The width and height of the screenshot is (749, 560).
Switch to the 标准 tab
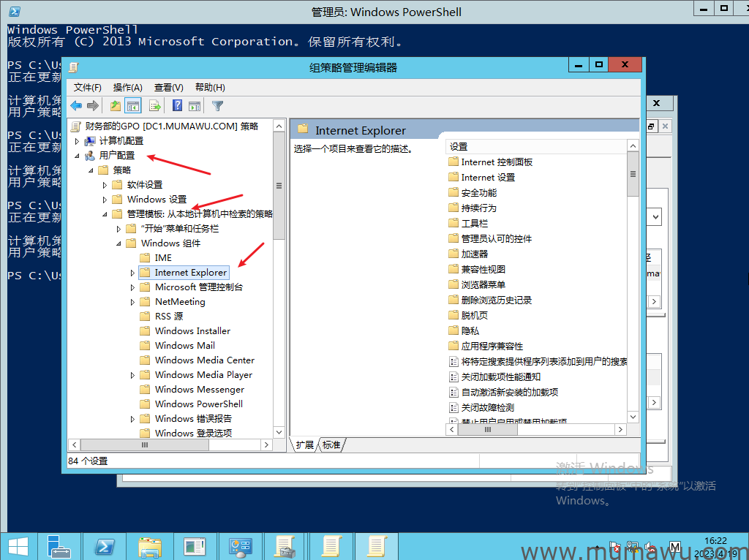pyautogui.click(x=331, y=445)
